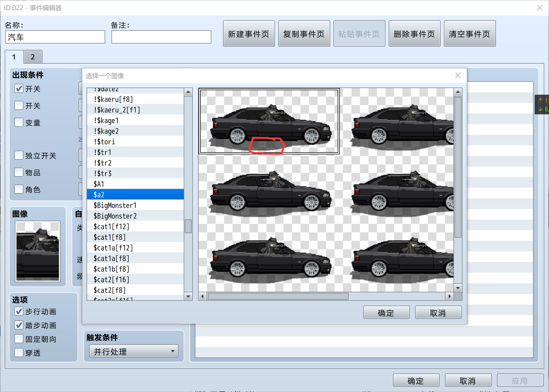Open the 触发条件 并行处理 dropdown

pos(134,351)
